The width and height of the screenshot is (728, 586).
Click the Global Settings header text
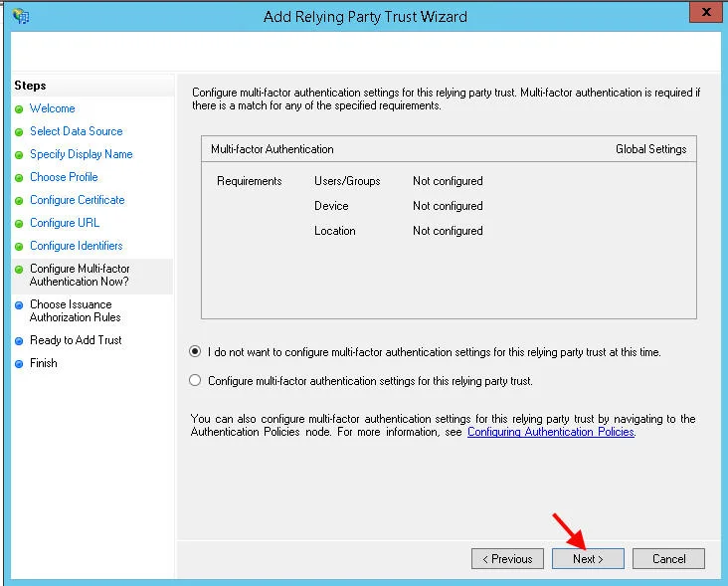click(x=651, y=149)
